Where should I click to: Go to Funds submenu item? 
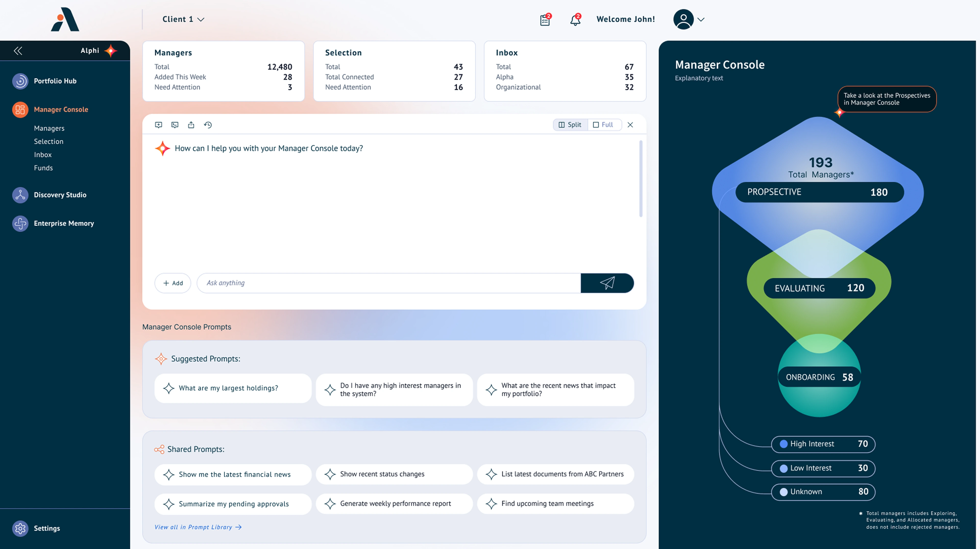(x=43, y=168)
